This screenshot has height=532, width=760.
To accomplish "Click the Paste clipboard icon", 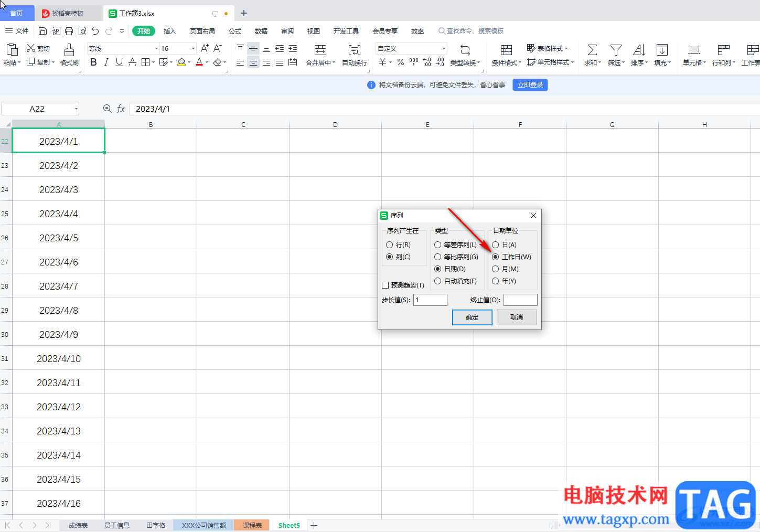I will (x=12, y=50).
